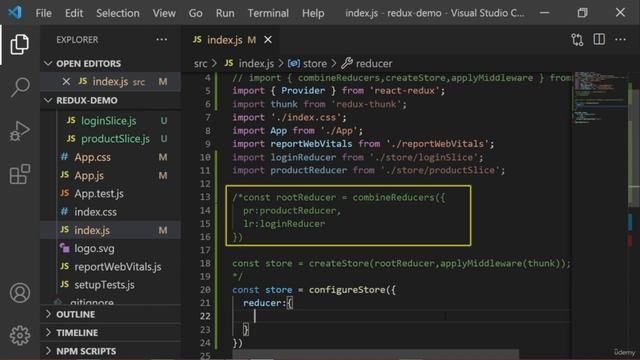Open Run and Debug view

click(x=20, y=131)
